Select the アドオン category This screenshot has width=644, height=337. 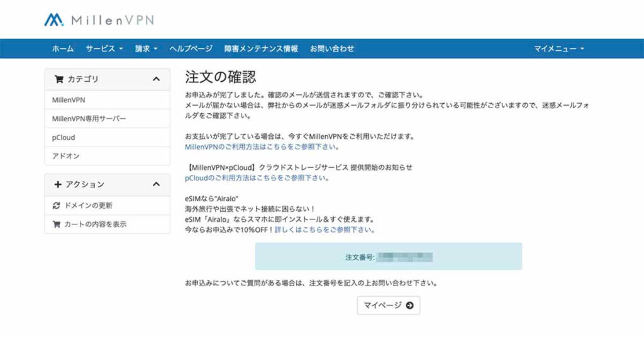point(107,156)
